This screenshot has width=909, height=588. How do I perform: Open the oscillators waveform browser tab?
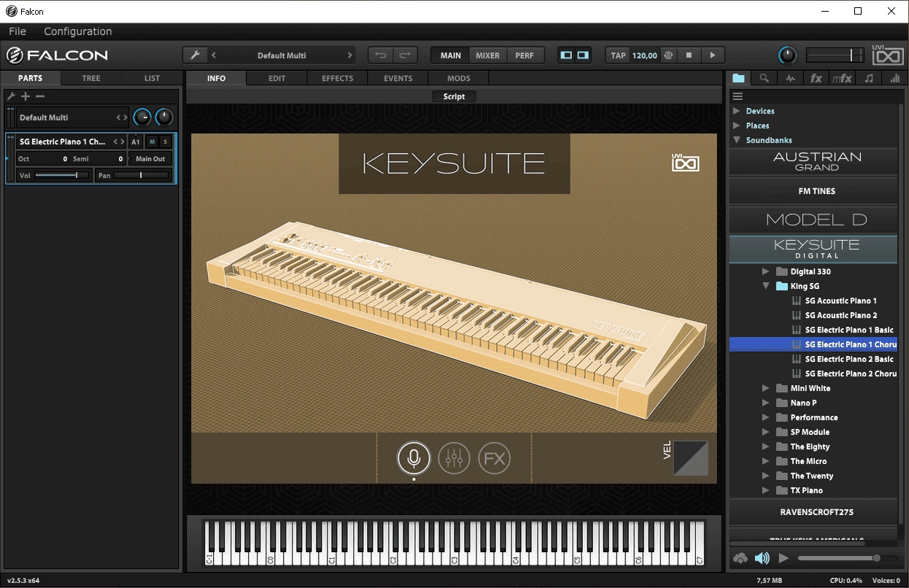(790, 78)
